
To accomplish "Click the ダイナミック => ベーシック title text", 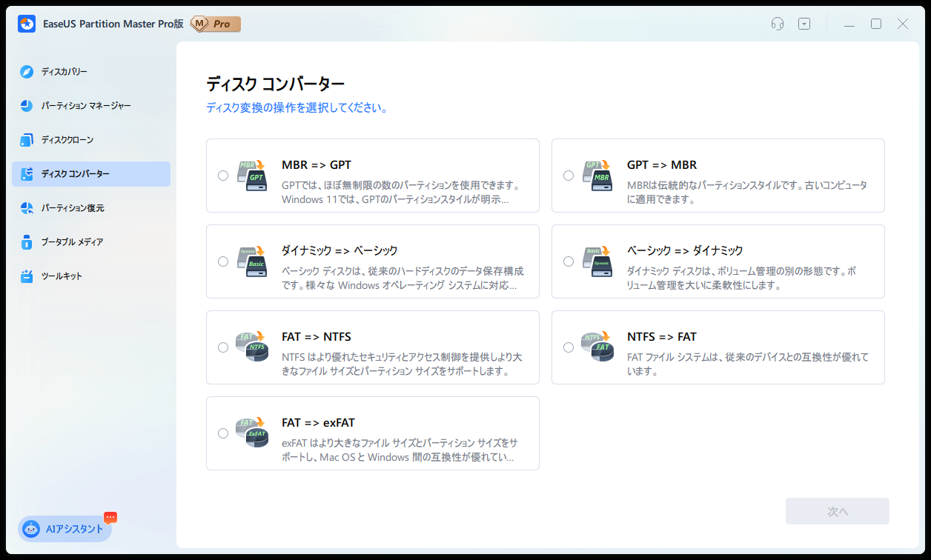I will pyautogui.click(x=339, y=250).
